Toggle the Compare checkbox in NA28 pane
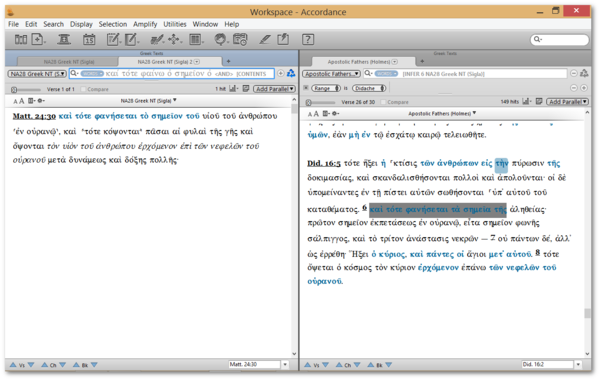The image size is (600, 380). [83, 89]
